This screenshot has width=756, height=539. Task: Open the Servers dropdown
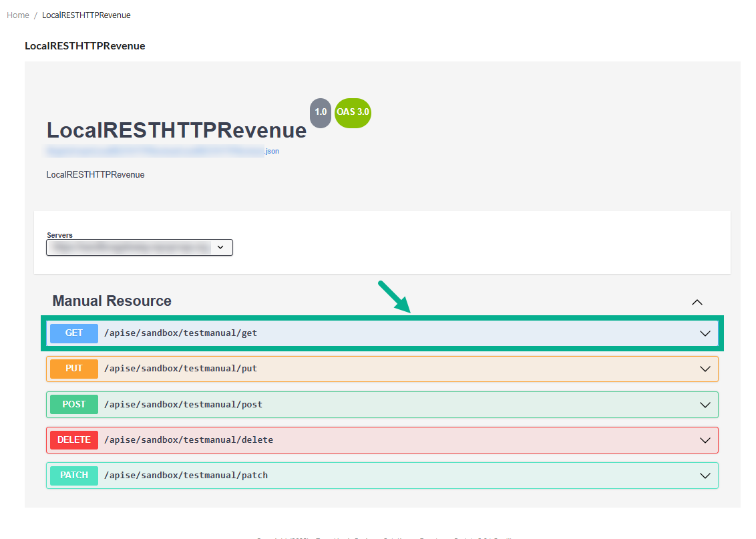click(140, 247)
